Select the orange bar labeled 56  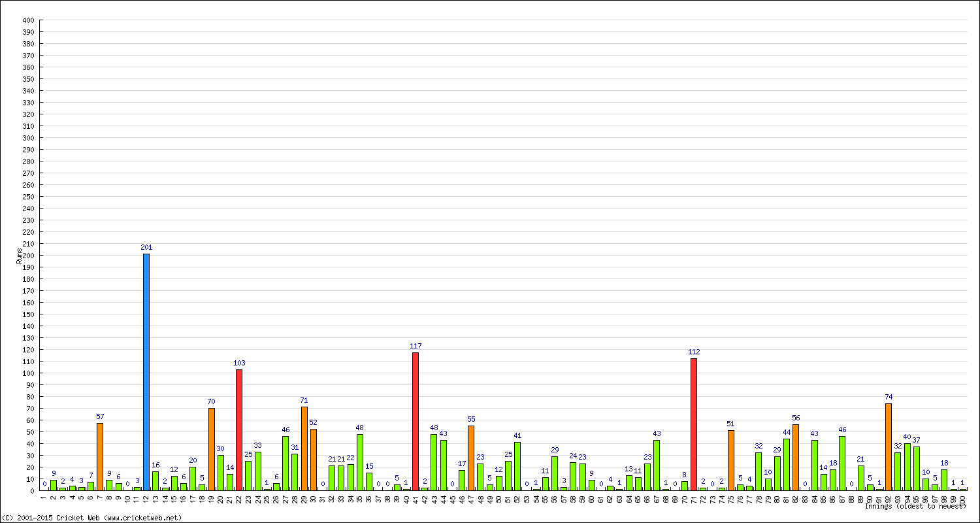click(x=796, y=458)
